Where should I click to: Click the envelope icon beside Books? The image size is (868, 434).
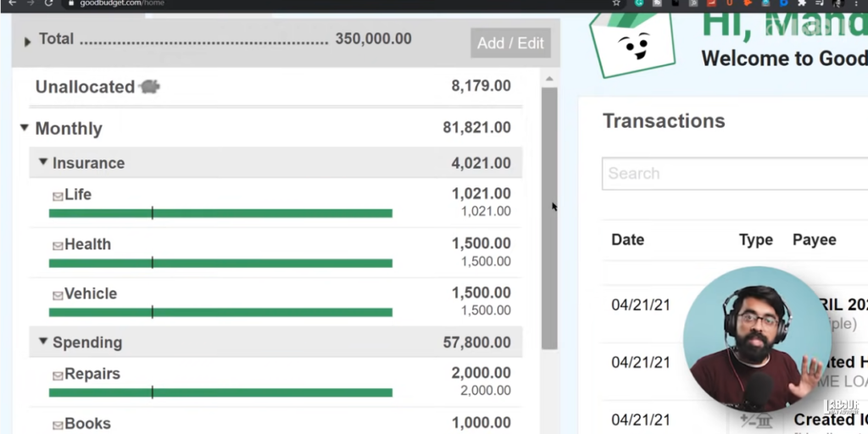(58, 426)
